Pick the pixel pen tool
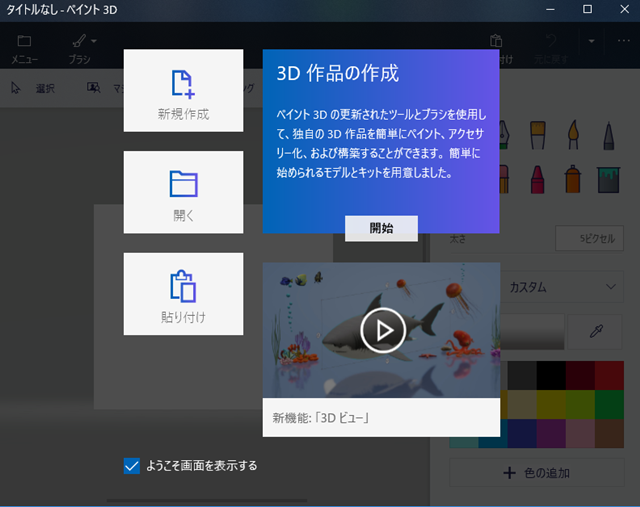Screen dimensions: 640x507 coord(609,136)
